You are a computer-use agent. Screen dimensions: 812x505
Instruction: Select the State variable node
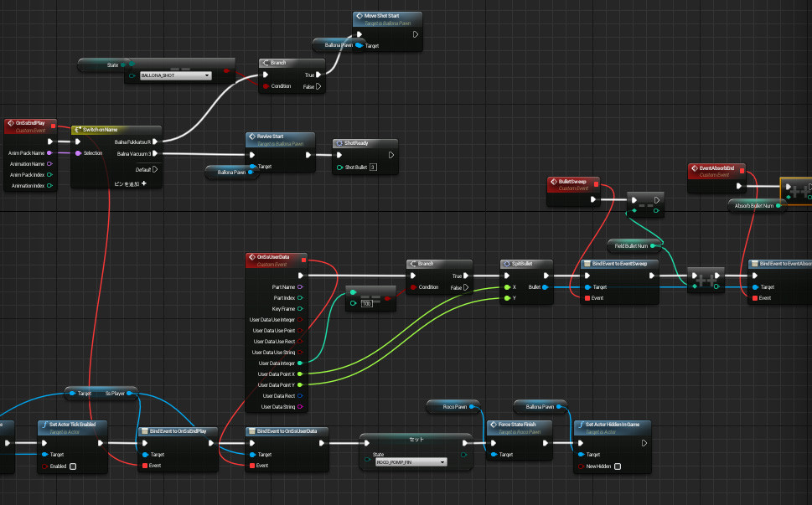(x=104, y=64)
